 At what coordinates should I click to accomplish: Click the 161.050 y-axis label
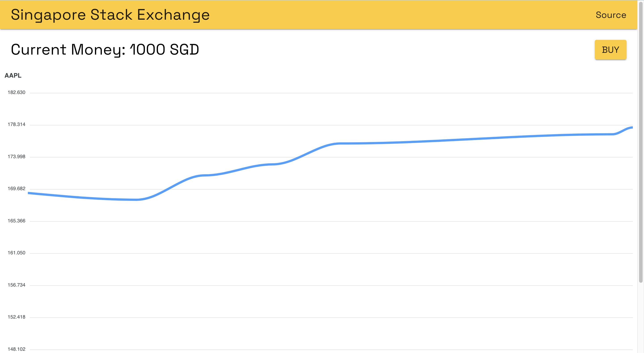coord(17,253)
